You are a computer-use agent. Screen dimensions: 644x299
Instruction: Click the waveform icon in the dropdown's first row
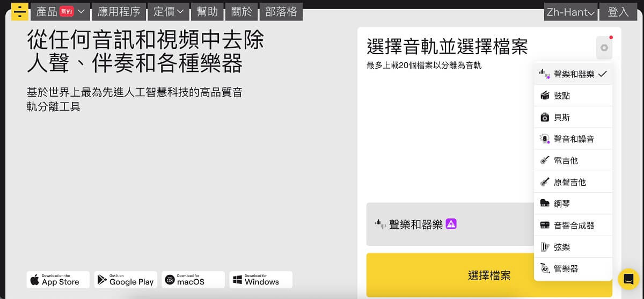click(545, 74)
